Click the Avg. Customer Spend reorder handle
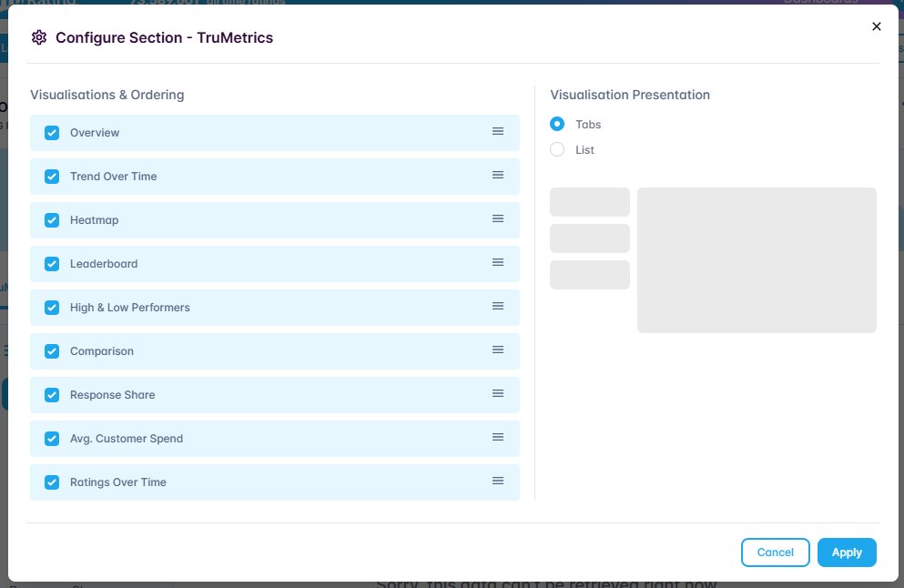This screenshot has height=588, width=904. coord(498,438)
